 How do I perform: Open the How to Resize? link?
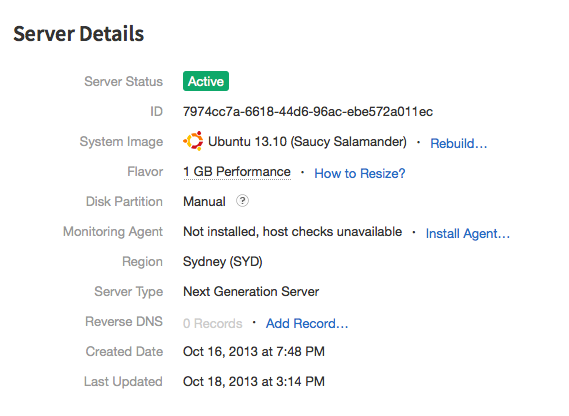point(360,173)
